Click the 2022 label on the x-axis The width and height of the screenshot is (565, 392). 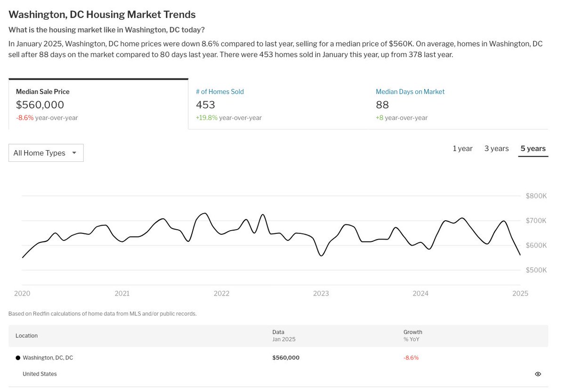pos(221,294)
